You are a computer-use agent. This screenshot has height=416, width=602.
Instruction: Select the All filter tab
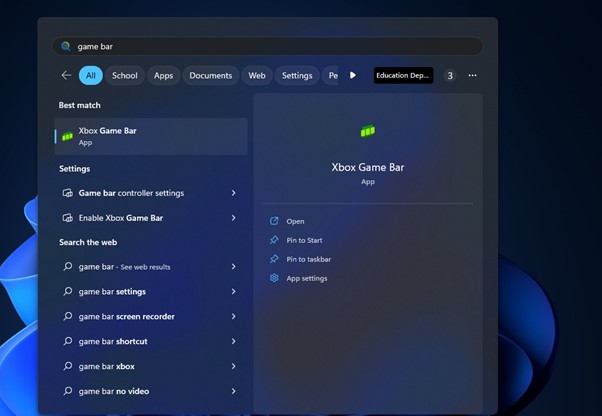point(91,76)
